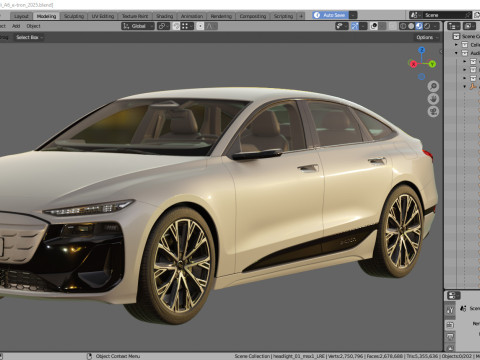Expand the first collection under Scene Collection
The height and width of the screenshot is (360, 480).
click(456, 45)
